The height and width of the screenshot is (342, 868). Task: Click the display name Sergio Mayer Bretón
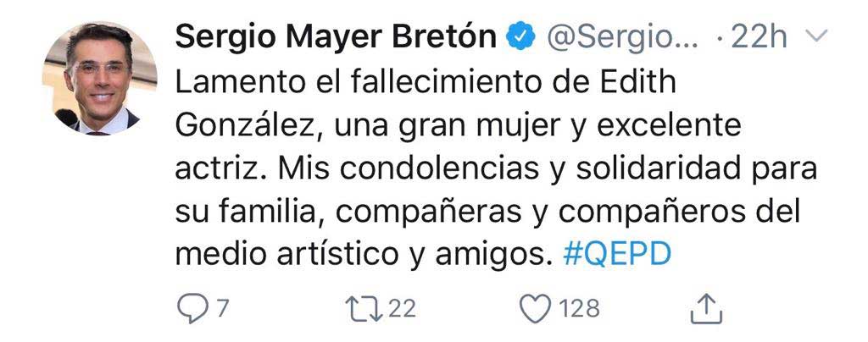[x=335, y=37]
